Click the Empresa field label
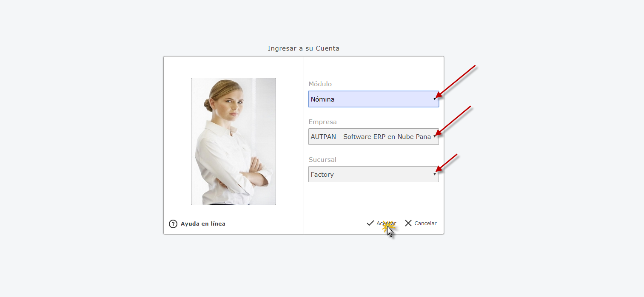This screenshot has width=644, height=297. point(322,122)
